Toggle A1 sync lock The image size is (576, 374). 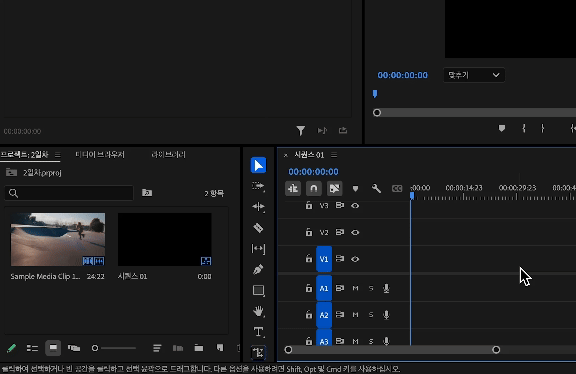coord(340,288)
